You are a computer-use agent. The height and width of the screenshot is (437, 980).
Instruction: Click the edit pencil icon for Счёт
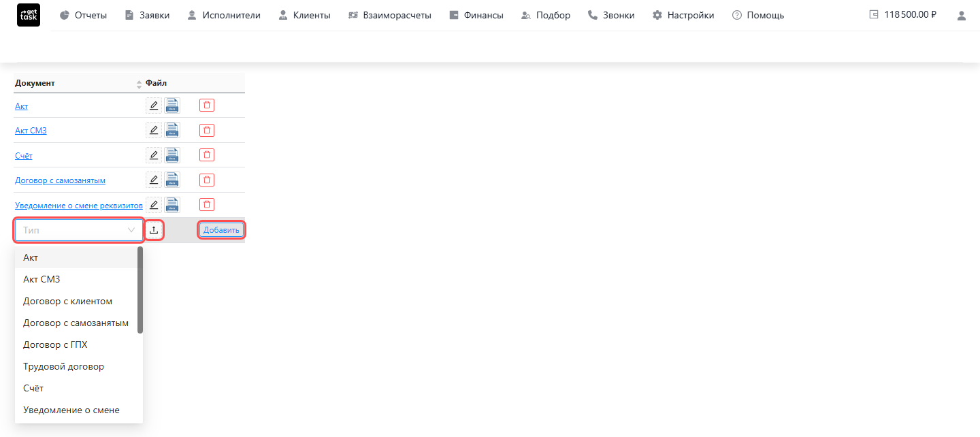[x=154, y=155]
